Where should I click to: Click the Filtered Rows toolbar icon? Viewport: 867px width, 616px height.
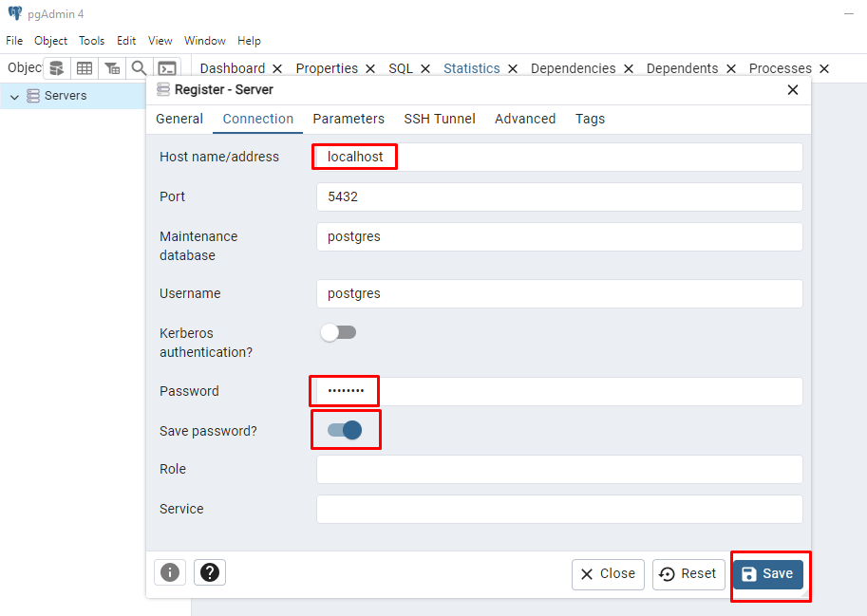(112, 68)
